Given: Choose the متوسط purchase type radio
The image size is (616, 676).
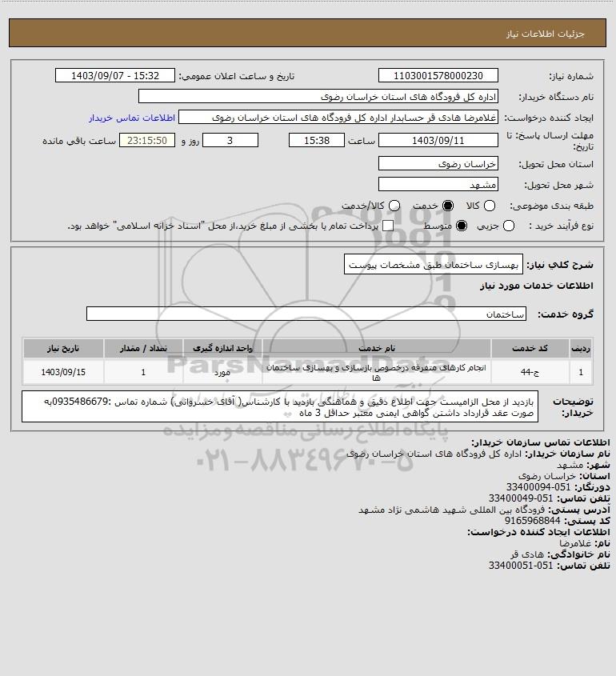Looking at the screenshot, I should (x=462, y=226).
